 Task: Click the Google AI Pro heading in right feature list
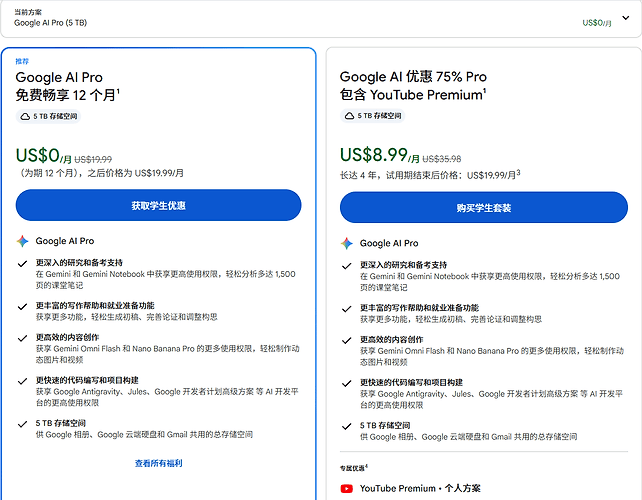tap(389, 243)
